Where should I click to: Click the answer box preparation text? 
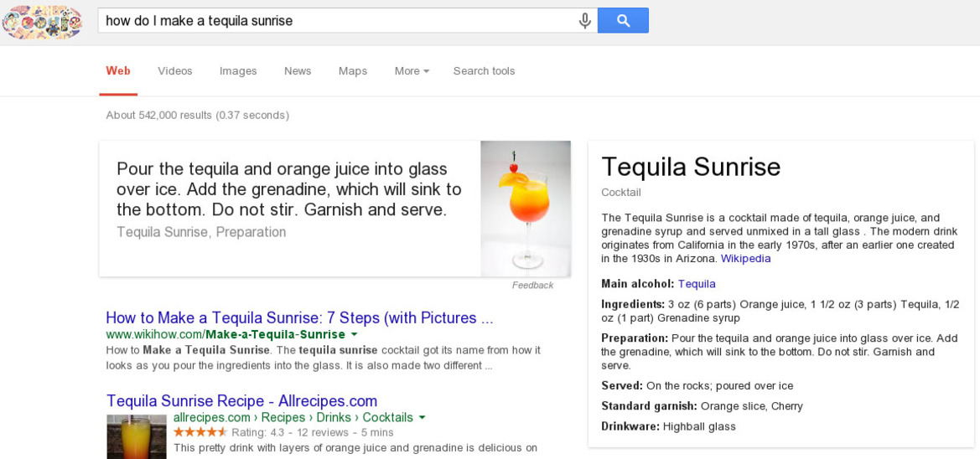coord(289,188)
